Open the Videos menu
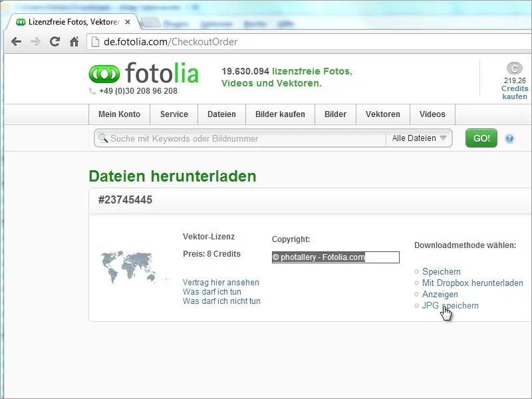 (x=433, y=114)
